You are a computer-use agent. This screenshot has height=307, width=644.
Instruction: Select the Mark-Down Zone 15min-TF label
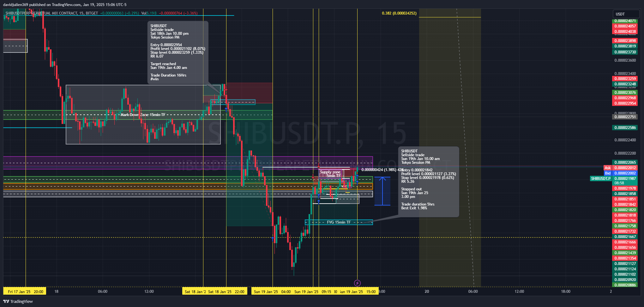coord(143,115)
